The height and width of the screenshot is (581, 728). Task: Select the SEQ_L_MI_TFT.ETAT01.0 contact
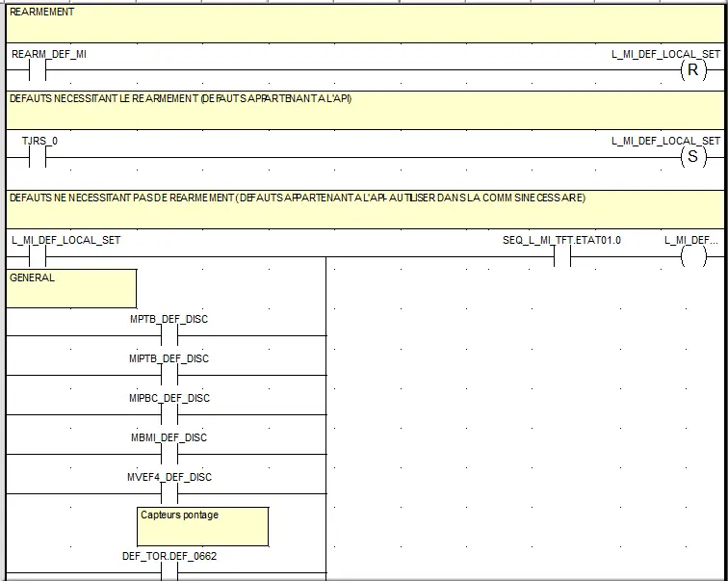click(x=562, y=257)
